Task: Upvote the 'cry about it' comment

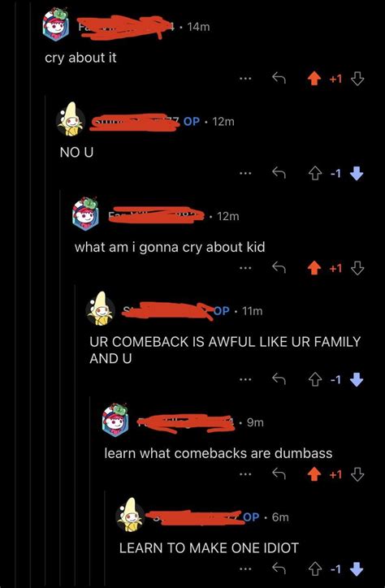Action: (315, 79)
